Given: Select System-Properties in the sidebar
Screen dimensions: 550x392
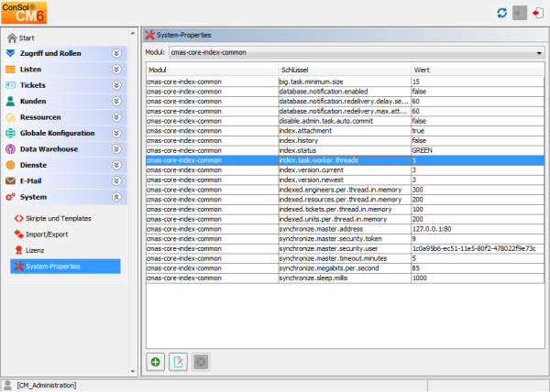Looking at the screenshot, I should (x=65, y=267).
